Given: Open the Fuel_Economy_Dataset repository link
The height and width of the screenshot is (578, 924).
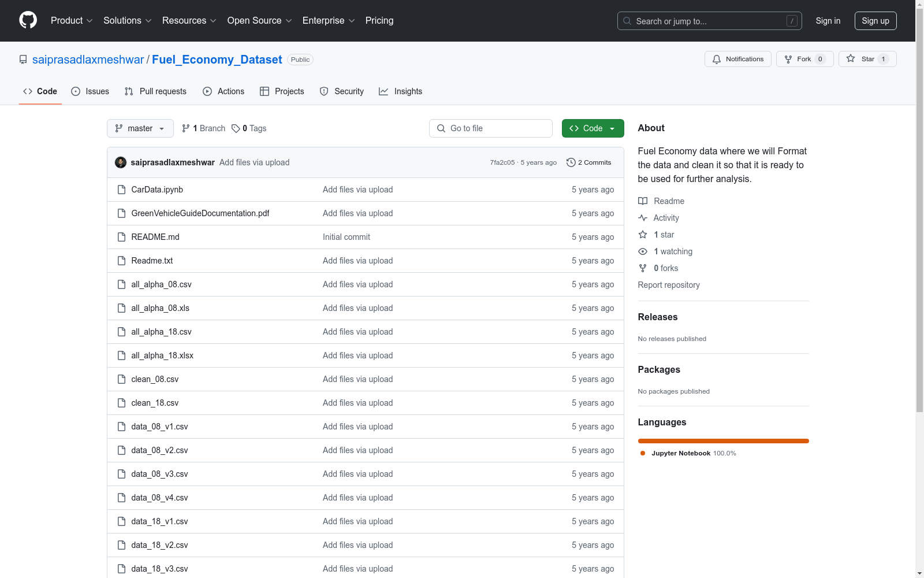Looking at the screenshot, I should coord(217,60).
